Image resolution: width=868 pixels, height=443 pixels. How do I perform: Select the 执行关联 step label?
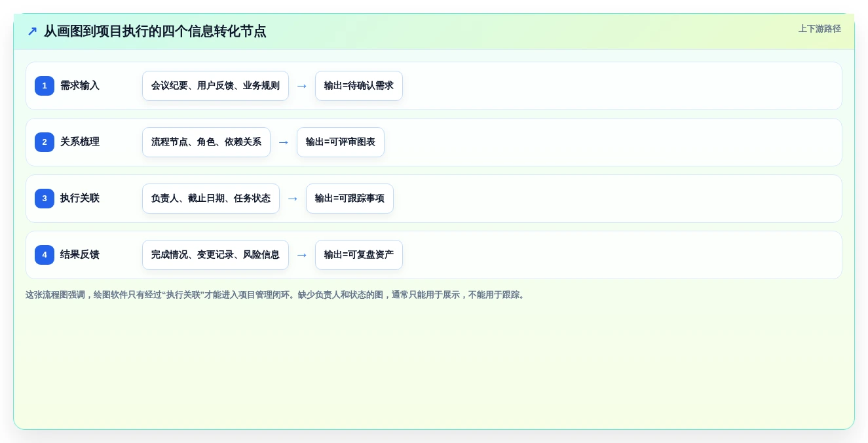click(x=80, y=199)
